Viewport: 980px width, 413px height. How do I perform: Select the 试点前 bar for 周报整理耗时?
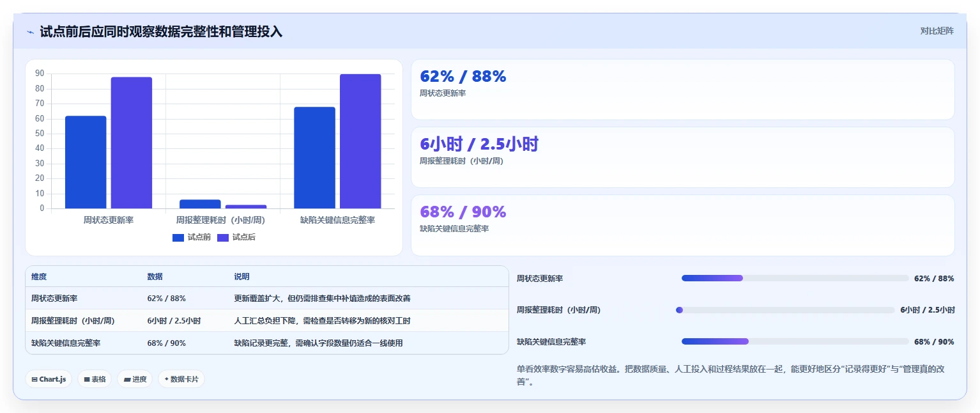200,204
